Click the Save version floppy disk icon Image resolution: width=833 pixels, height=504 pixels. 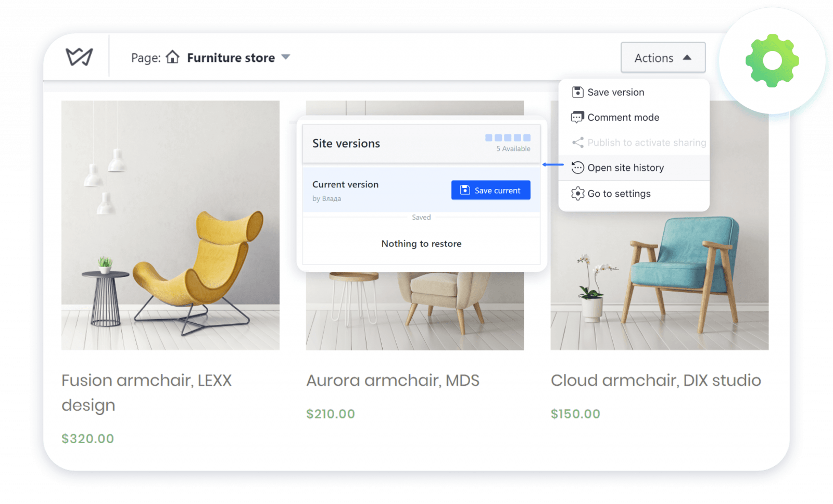(577, 92)
